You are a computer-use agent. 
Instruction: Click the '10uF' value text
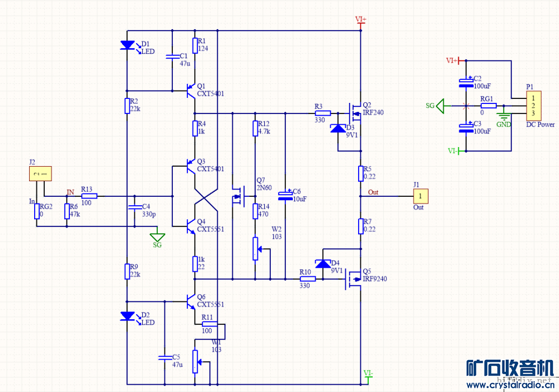point(299,199)
